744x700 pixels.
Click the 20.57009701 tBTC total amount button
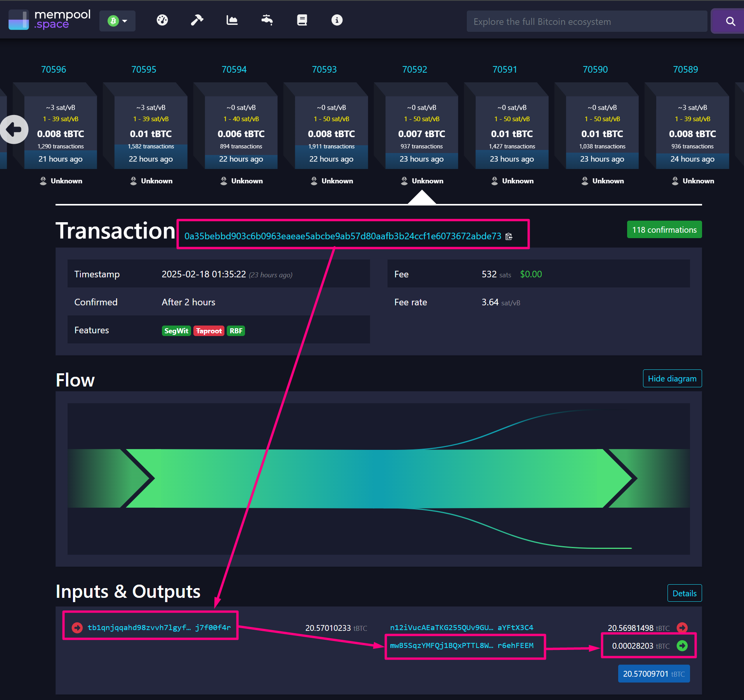pos(654,674)
